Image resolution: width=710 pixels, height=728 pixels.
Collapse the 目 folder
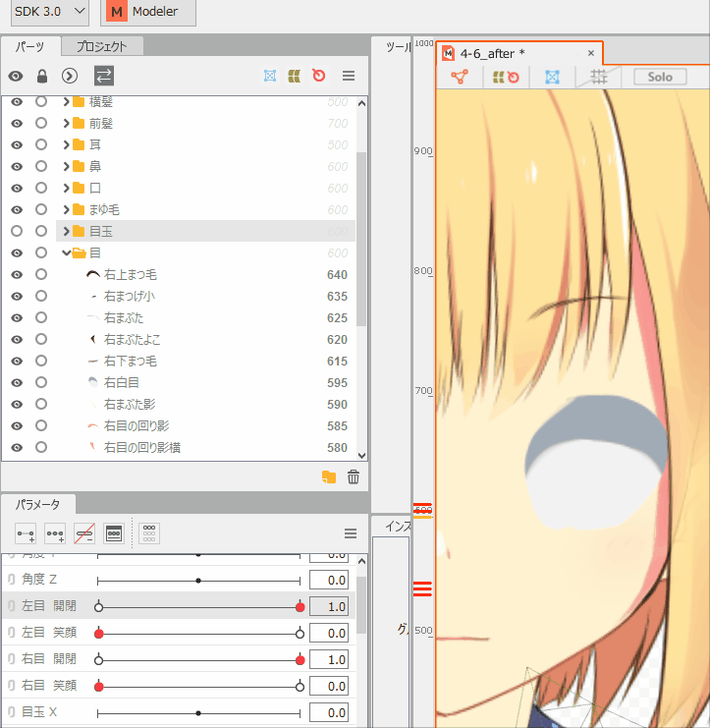coord(67,253)
